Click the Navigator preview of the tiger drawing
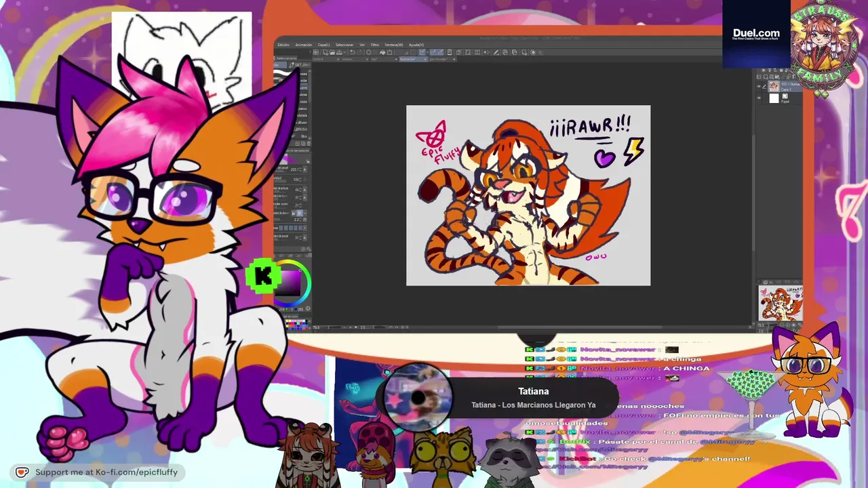 coord(781,303)
